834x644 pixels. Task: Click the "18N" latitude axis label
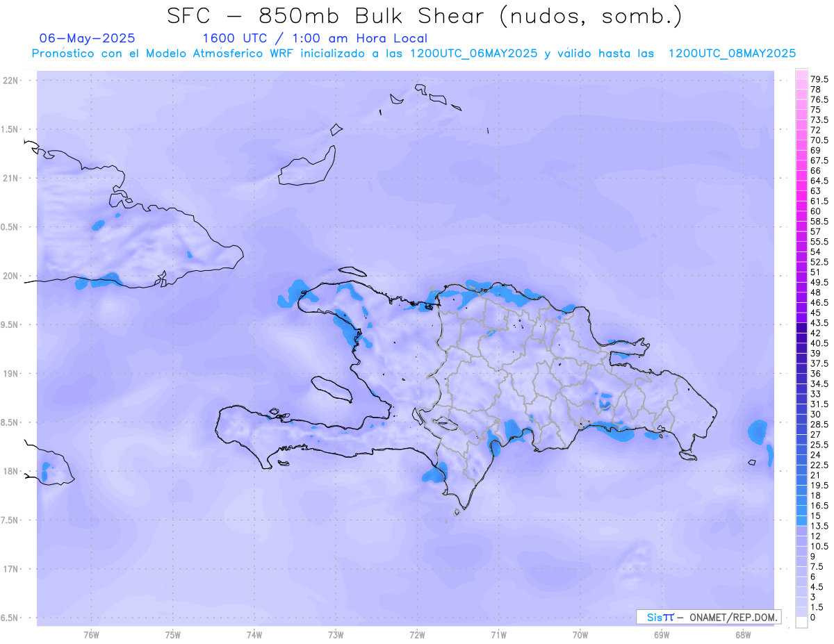click(12, 471)
